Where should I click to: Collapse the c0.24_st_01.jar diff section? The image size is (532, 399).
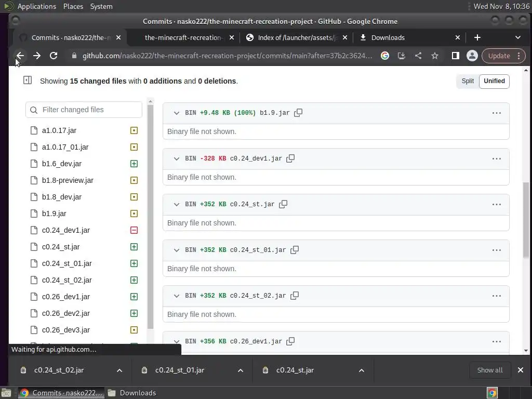[177, 250]
